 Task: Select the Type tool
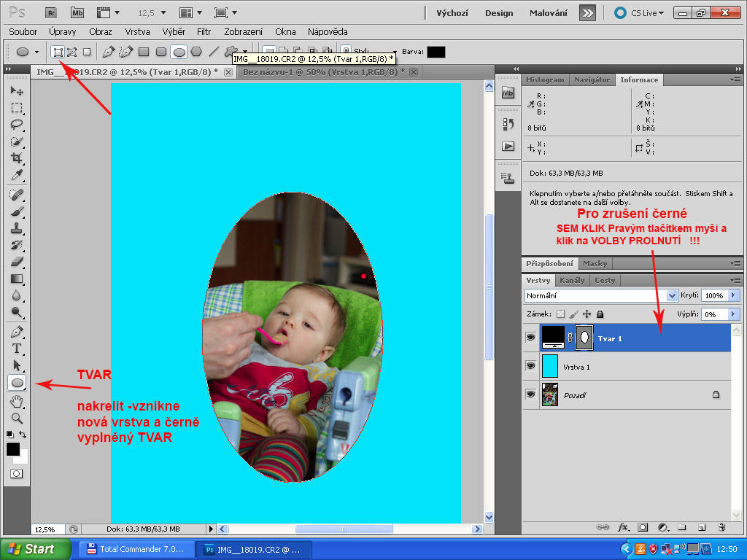[17, 349]
